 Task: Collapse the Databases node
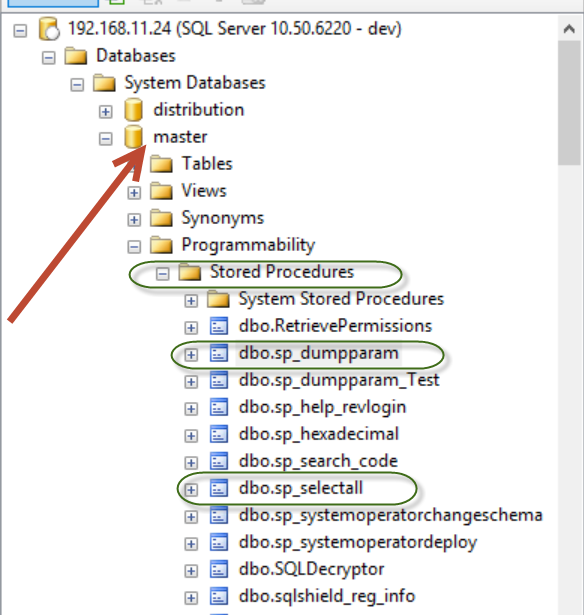[x=49, y=58]
